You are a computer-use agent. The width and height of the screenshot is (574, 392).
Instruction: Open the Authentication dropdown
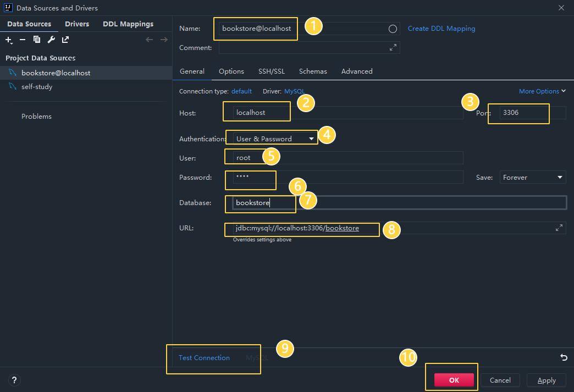click(x=275, y=139)
